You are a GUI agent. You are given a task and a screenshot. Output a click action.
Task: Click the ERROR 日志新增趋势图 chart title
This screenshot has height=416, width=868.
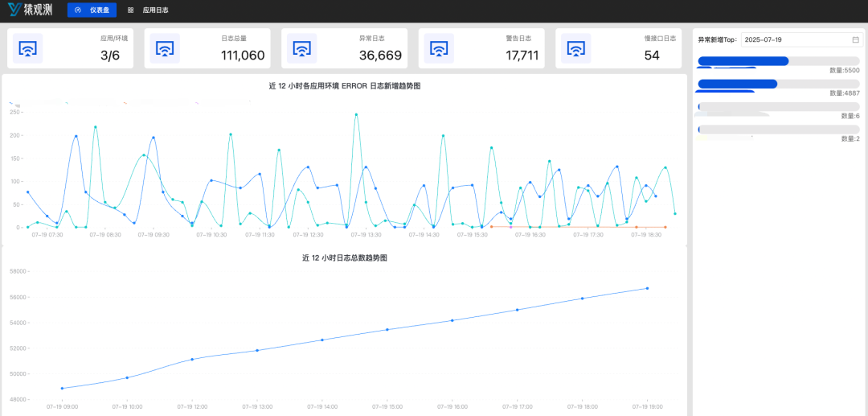coord(344,84)
